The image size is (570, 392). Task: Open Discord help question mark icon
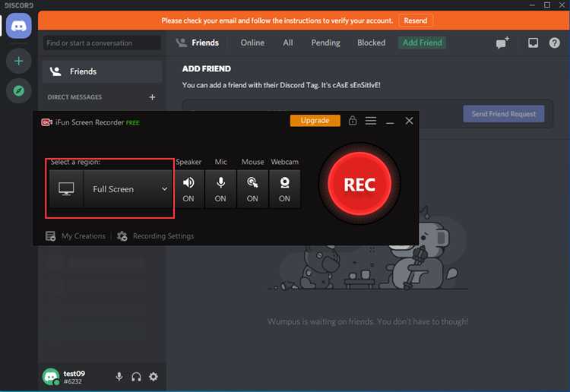(x=554, y=43)
